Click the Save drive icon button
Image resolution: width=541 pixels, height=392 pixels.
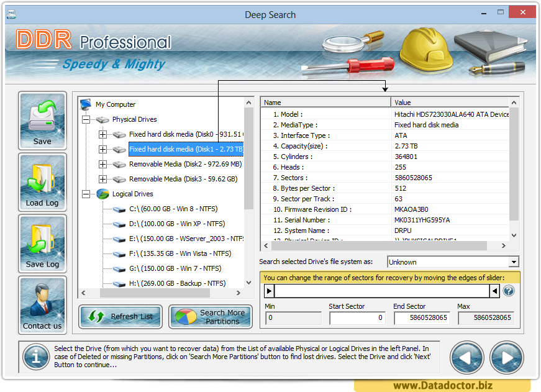(42, 121)
